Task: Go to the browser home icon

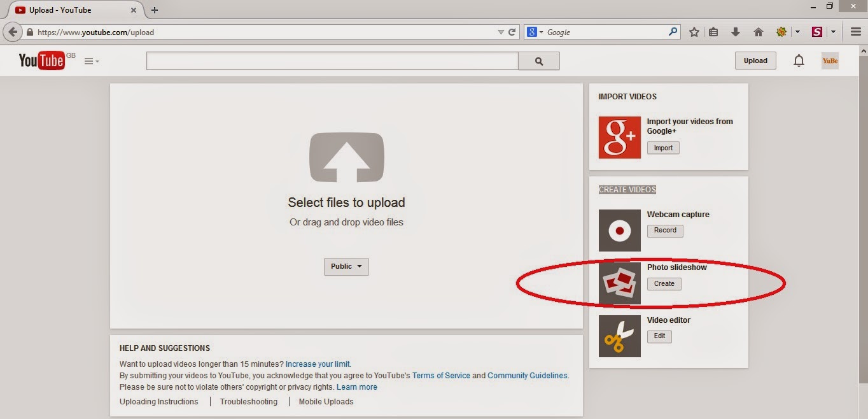Action: coord(758,32)
